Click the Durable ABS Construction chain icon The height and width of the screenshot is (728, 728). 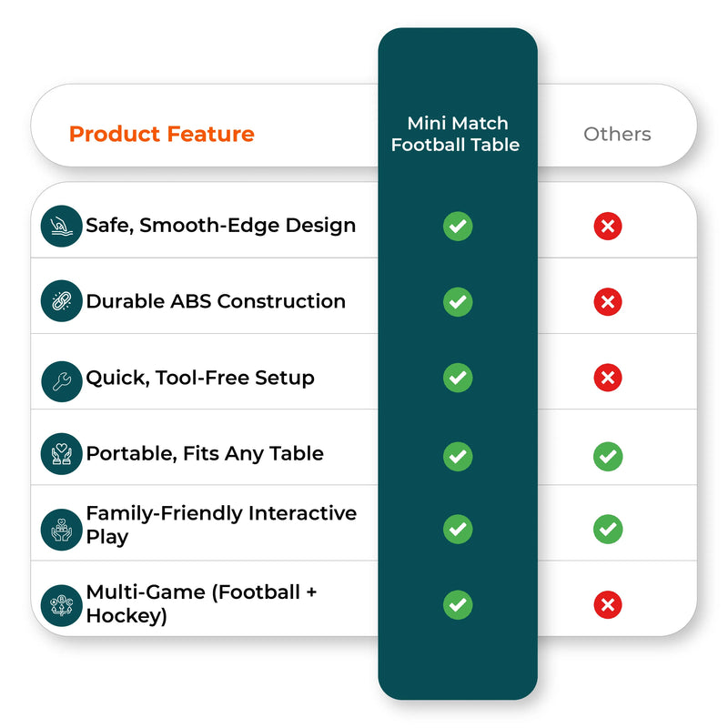61,301
